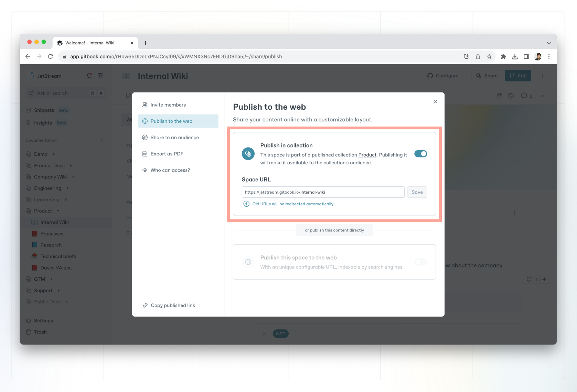Viewport: 577px width, 392px height.
Task: Save the Space URL
Action: pos(417,192)
